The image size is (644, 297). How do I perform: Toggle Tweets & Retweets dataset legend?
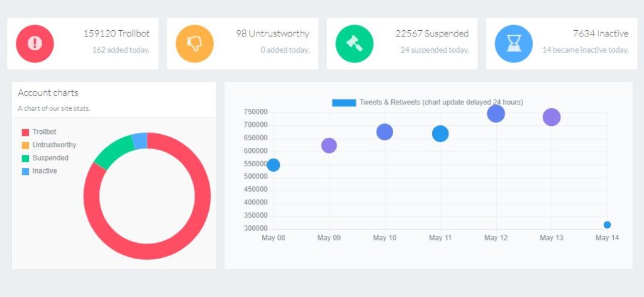(428, 103)
